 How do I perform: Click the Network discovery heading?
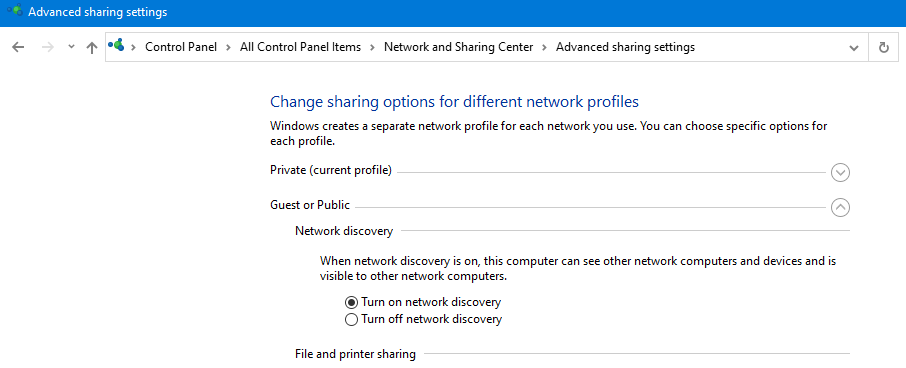tap(344, 231)
